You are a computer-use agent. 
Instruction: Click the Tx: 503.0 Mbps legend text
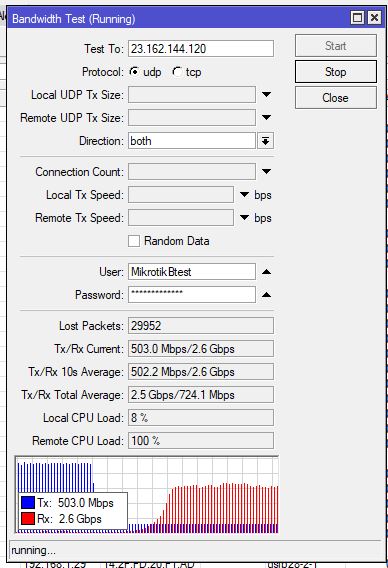(75, 503)
